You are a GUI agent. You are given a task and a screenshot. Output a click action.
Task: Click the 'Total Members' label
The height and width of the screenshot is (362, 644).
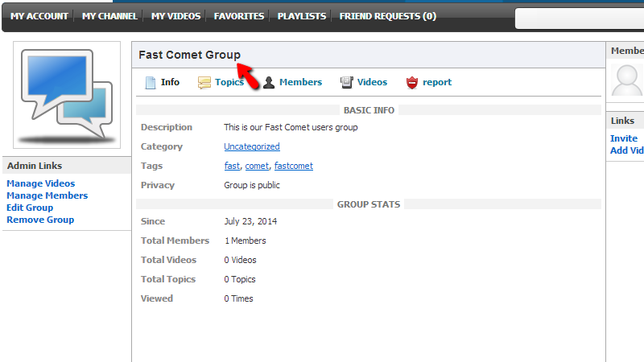pos(175,241)
